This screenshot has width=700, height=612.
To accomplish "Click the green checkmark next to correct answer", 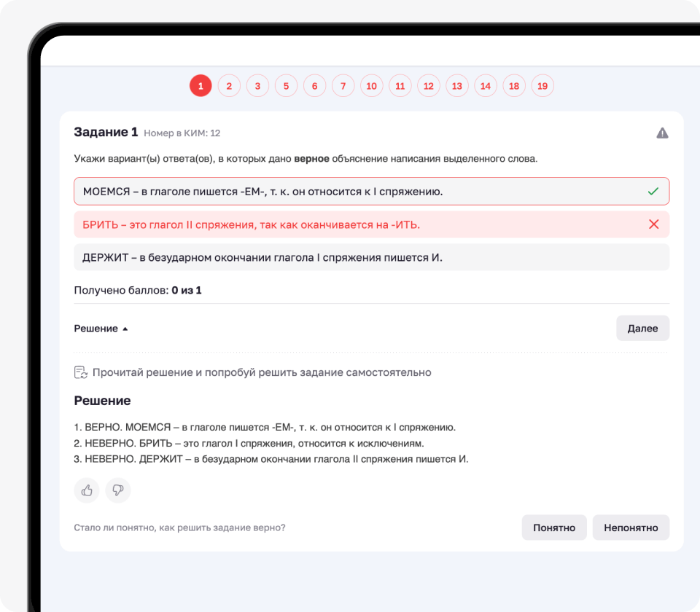I will (654, 190).
